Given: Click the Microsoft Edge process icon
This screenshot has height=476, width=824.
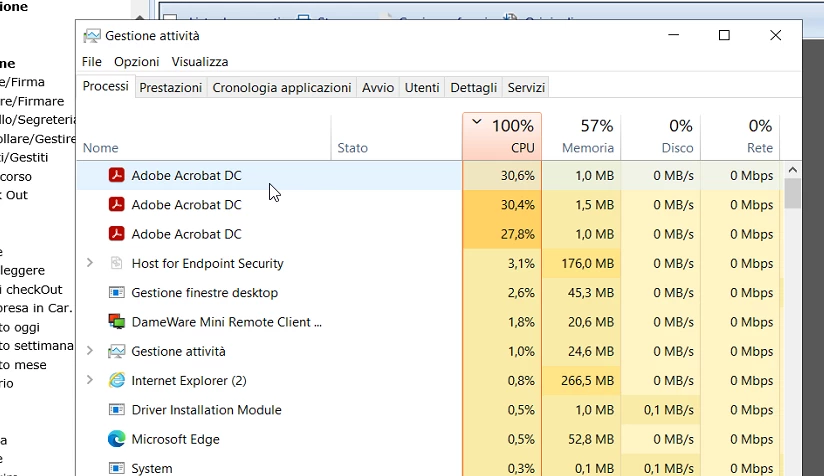Looking at the screenshot, I should pos(117,439).
